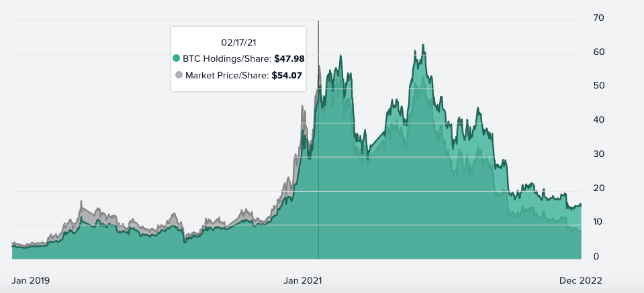
Task: Click the green BTC Holdings/Share legend dot
Action: coord(177,58)
